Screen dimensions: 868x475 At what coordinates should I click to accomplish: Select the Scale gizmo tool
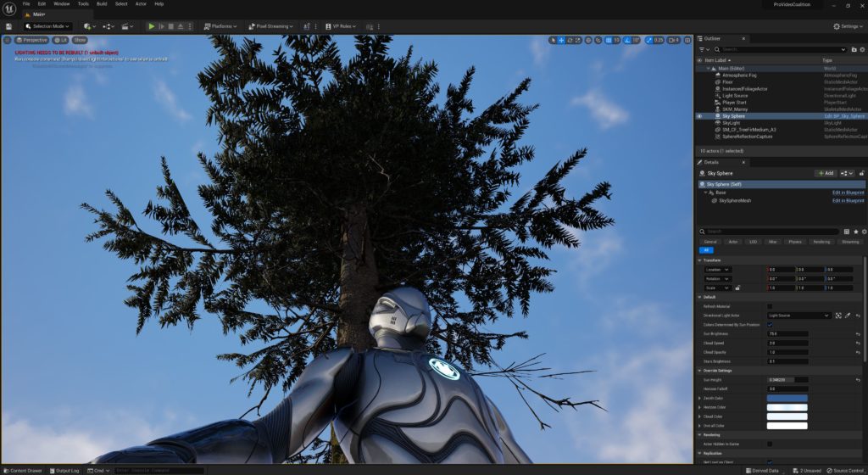coord(578,41)
